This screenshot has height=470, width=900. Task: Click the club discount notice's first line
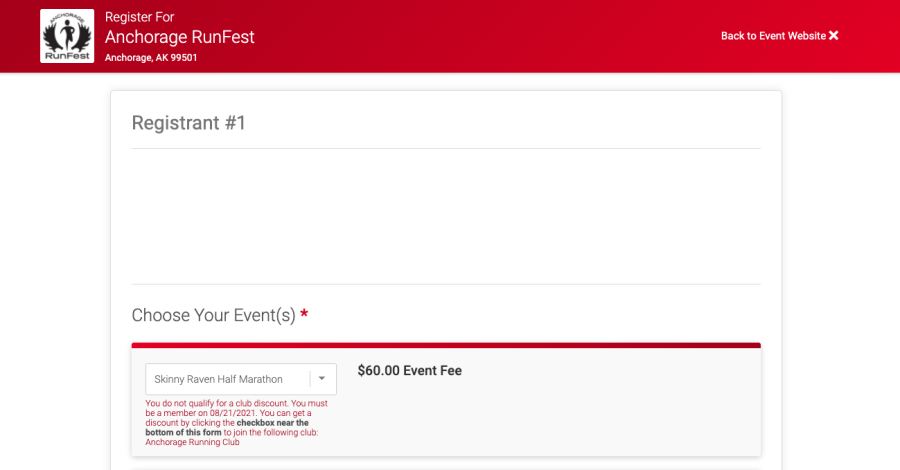pyautogui.click(x=236, y=403)
